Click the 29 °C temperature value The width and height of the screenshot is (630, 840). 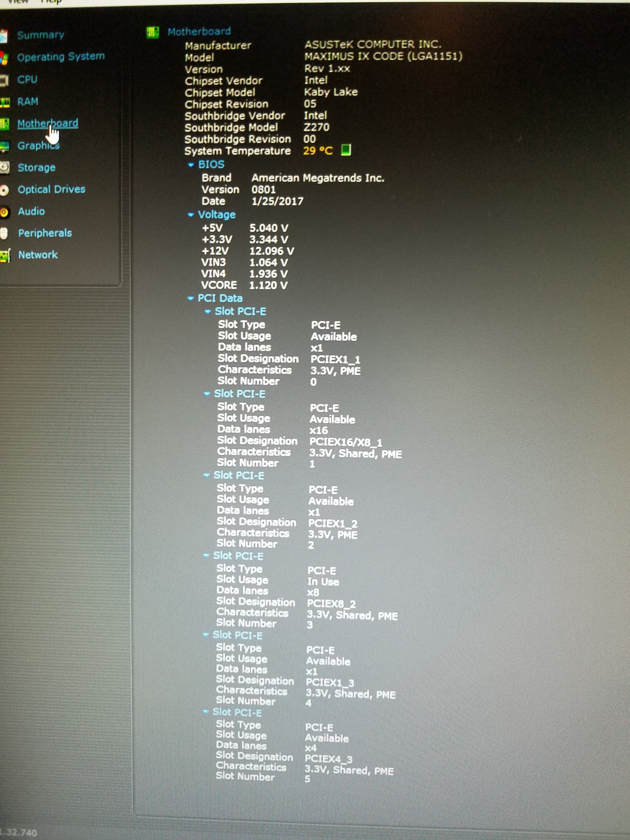click(318, 151)
